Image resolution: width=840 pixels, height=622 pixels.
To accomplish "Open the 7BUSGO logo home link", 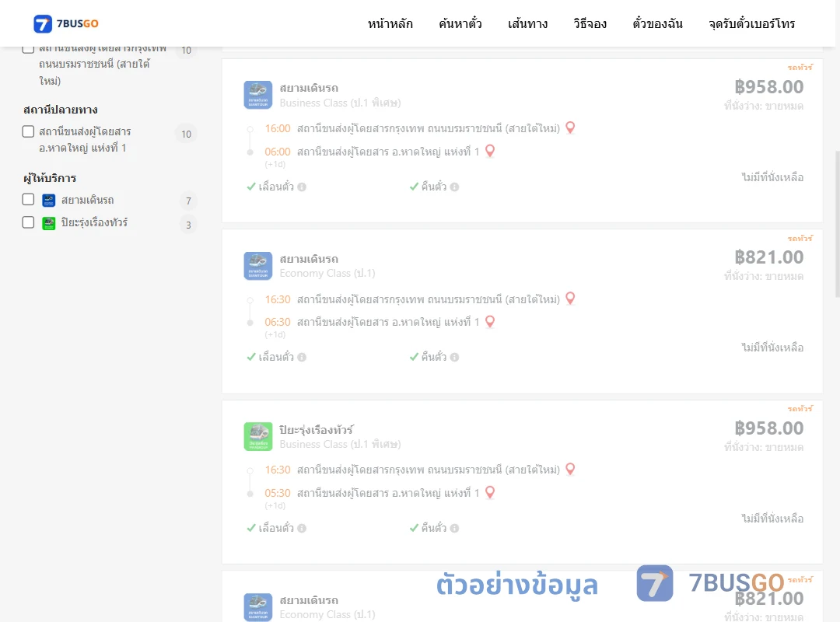I will (65, 23).
